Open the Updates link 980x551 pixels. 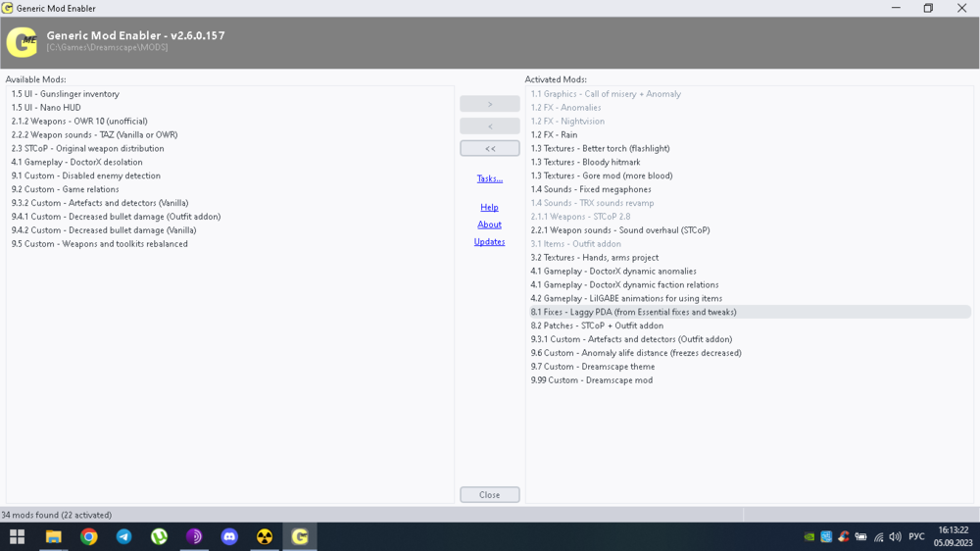489,242
